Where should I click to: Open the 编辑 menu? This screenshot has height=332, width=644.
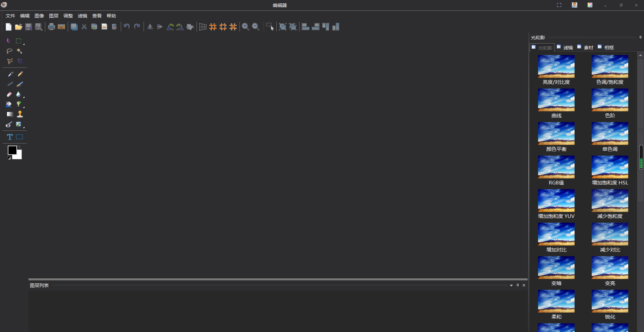[x=25, y=16]
